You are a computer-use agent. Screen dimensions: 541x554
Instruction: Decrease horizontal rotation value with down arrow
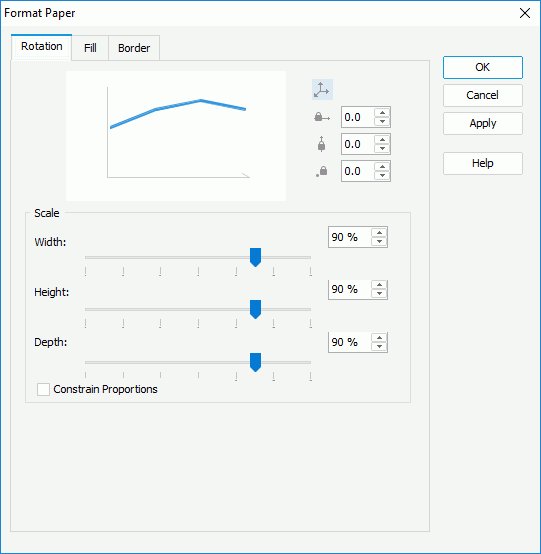(382, 122)
